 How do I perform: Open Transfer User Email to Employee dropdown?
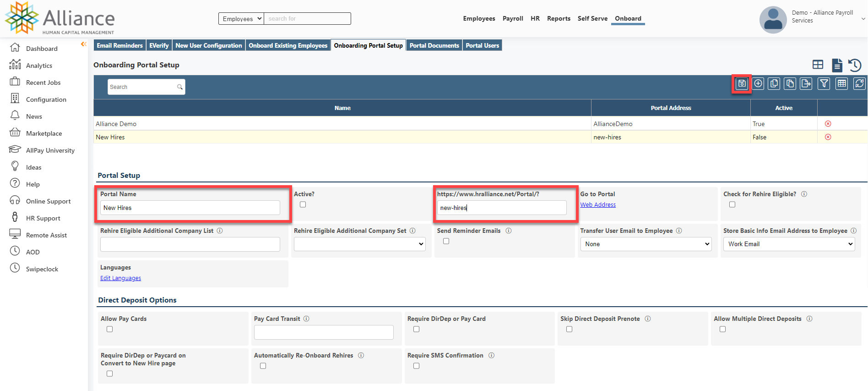pos(646,244)
